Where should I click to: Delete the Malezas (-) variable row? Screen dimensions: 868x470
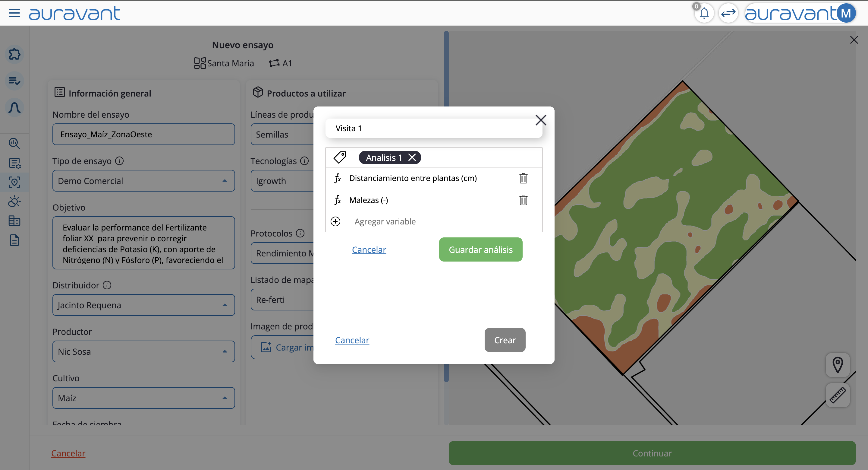click(x=523, y=200)
